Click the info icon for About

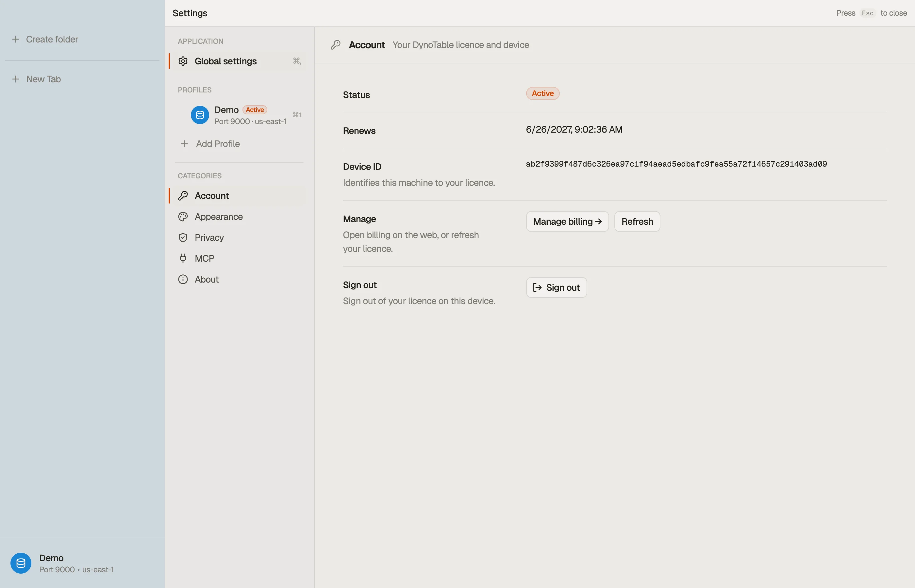tap(183, 280)
